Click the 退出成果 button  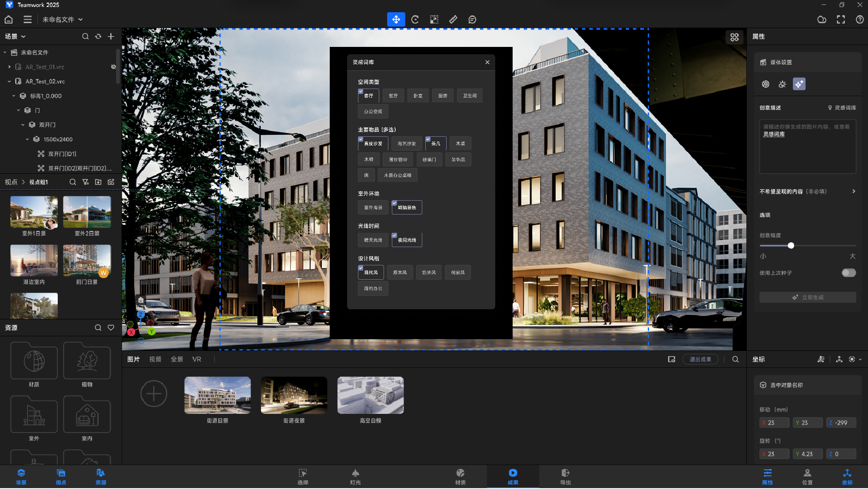700,359
